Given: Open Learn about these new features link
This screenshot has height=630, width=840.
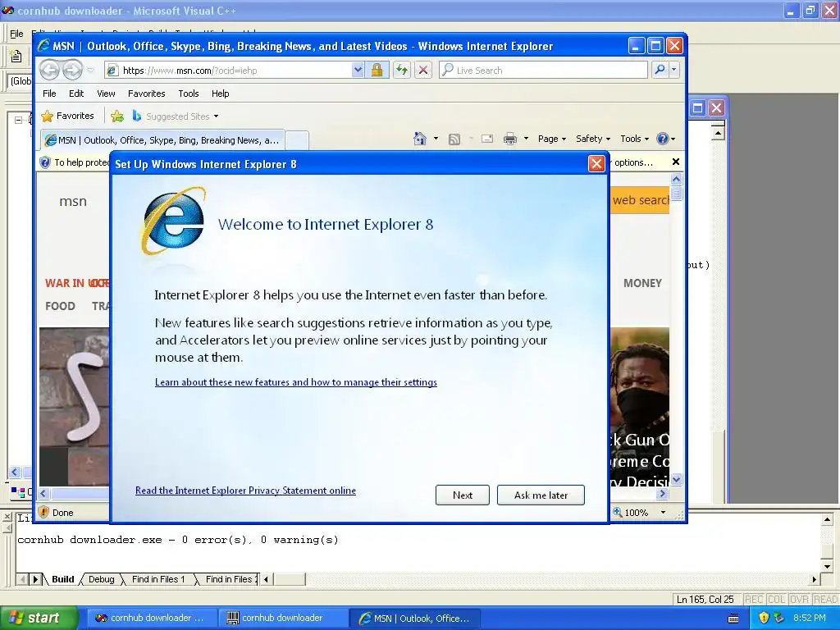Looking at the screenshot, I should [295, 382].
